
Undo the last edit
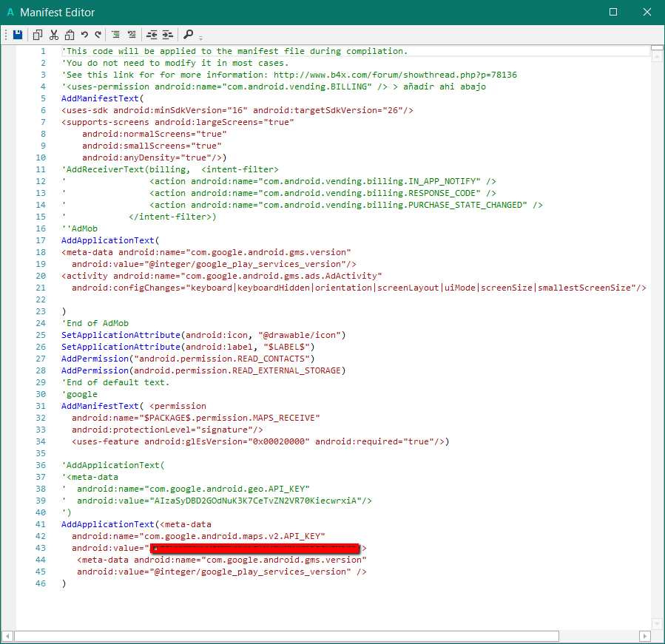tap(84, 35)
